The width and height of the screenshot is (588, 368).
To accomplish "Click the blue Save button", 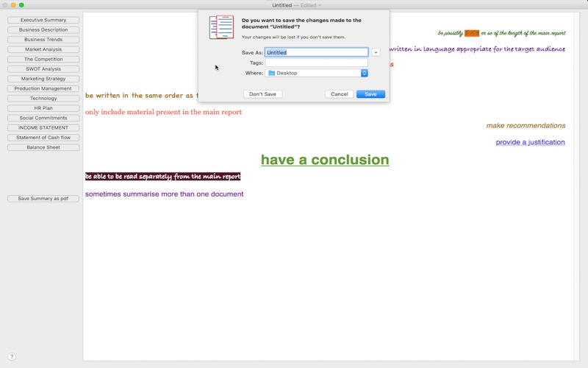I will [x=370, y=94].
